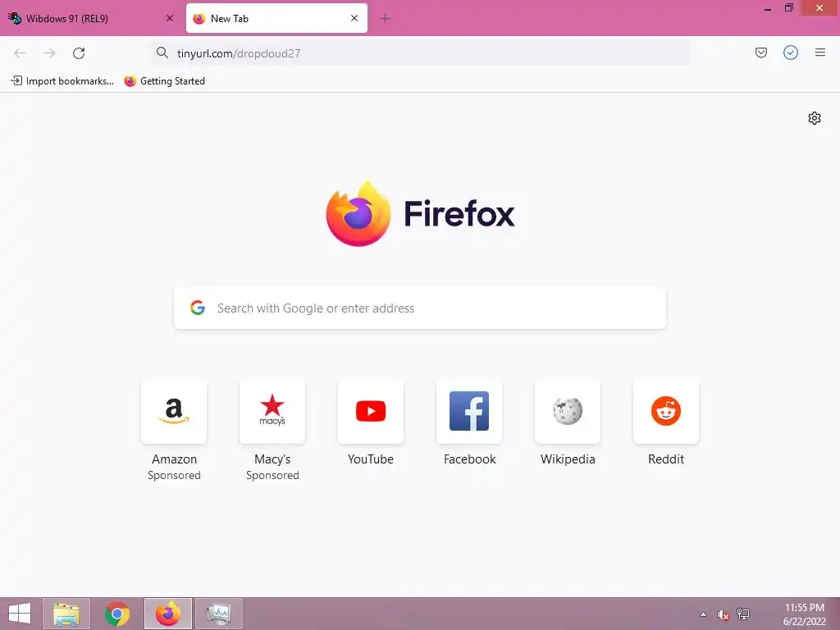Launch File Explorer from taskbar
Image resolution: width=840 pixels, height=630 pixels.
click(x=66, y=614)
